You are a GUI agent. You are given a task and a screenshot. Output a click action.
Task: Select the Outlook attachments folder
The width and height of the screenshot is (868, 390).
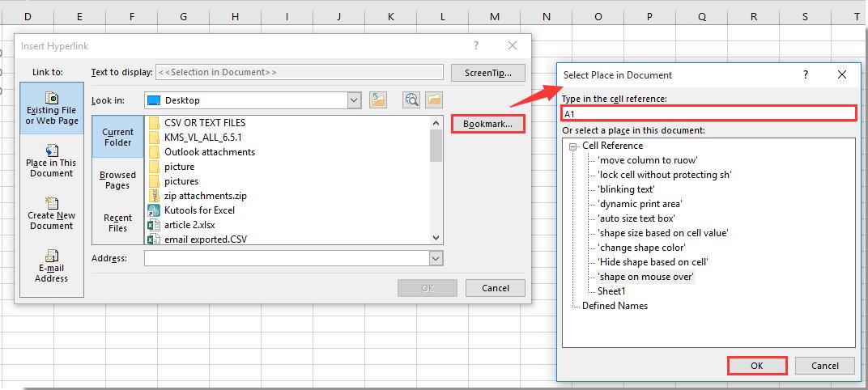tap(202, 151)
